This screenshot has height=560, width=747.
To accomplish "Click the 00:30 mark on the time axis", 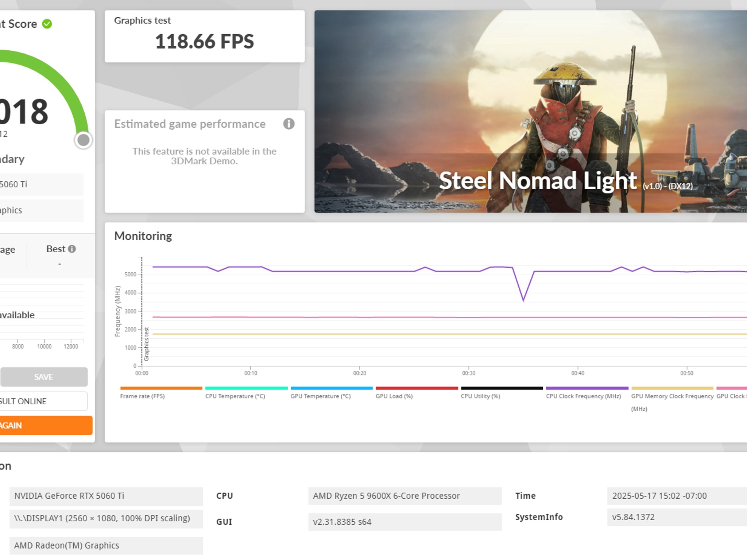I will pos(469,373).
